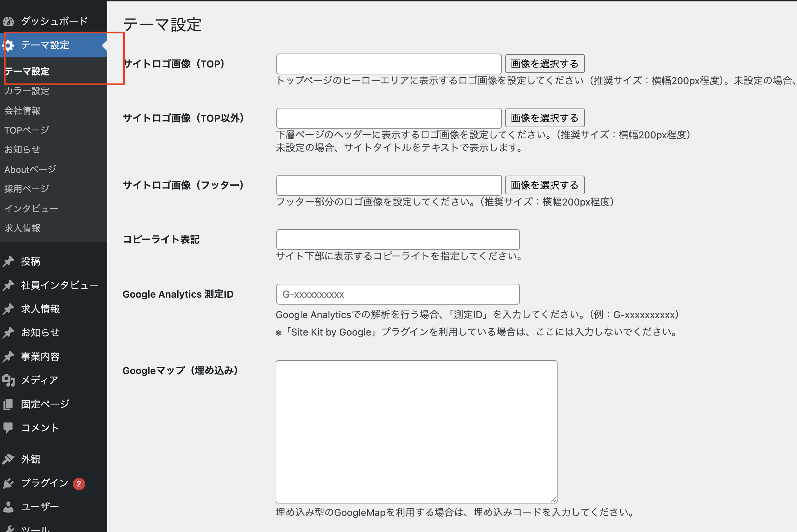The height and width of the screenshot is (532, 797).
Task: Click the テーマ設定 gear icon
Action: 8,45
